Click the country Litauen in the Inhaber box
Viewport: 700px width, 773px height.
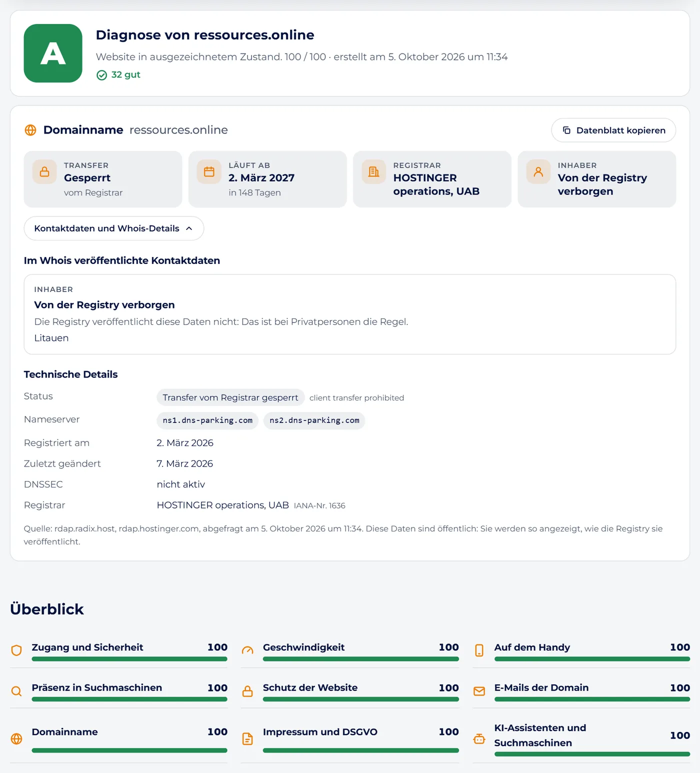51,338
